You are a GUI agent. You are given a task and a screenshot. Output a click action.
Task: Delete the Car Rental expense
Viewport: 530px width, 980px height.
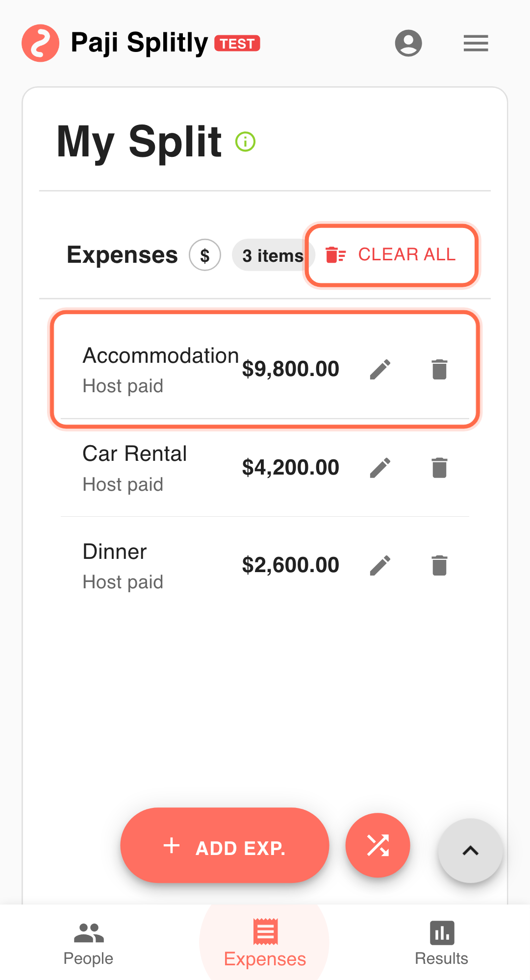[x=439, y=468]
